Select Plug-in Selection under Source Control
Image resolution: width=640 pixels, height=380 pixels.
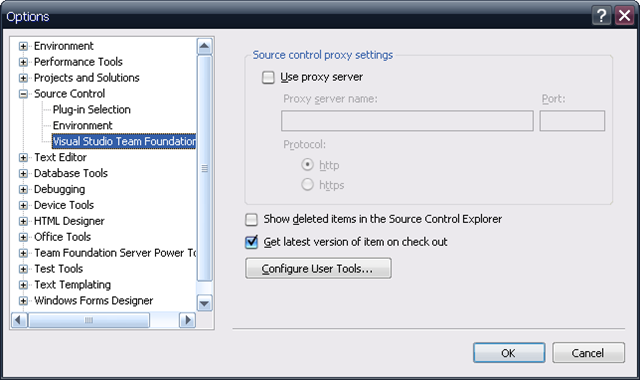[91, 109]
